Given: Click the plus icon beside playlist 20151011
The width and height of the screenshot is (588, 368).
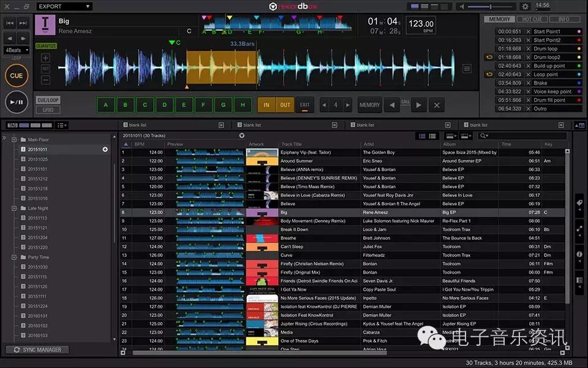Looking at the screenshot, I should coord(105,150).
